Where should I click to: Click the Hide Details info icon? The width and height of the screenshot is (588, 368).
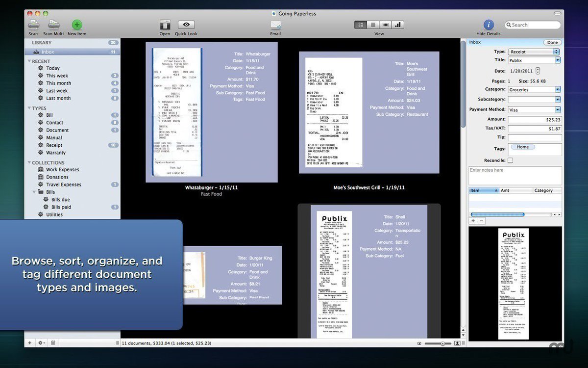coord(489,25)
